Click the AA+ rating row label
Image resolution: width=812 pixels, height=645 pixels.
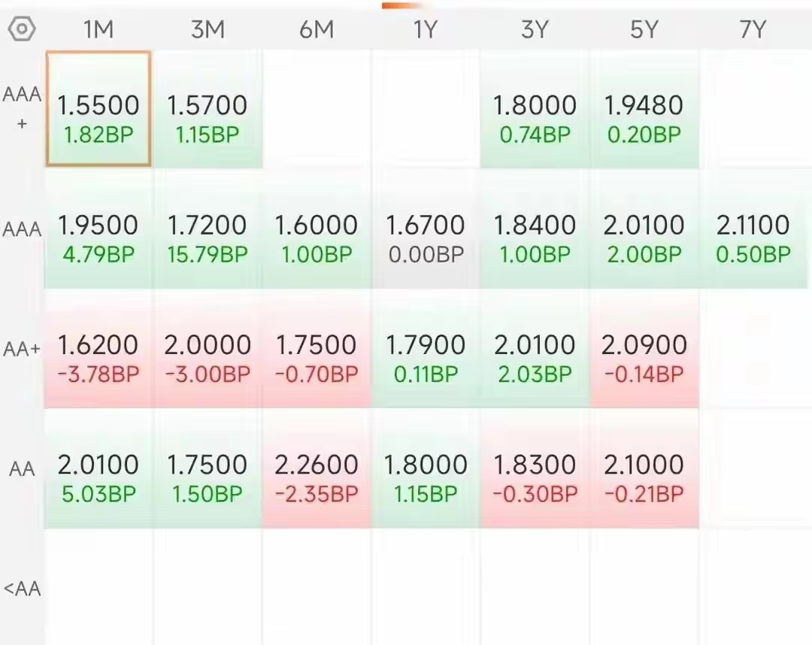tap(22, 349)
